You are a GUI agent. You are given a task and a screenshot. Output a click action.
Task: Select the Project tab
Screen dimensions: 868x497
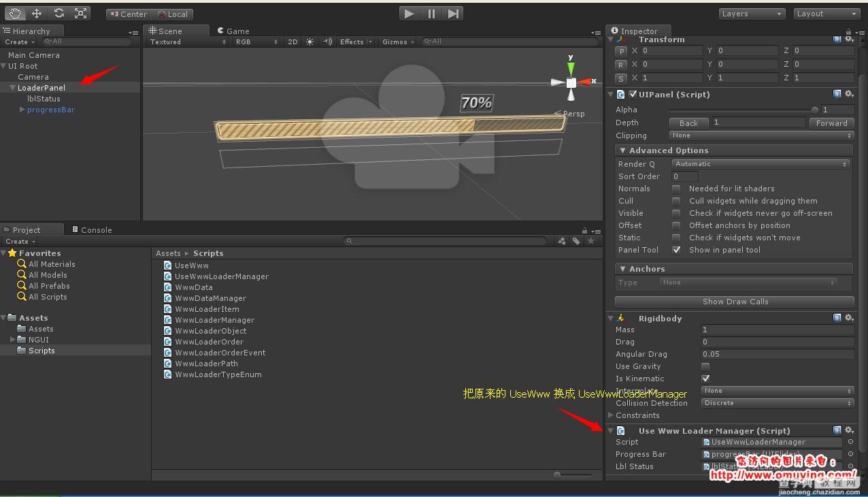pos(32,229)
